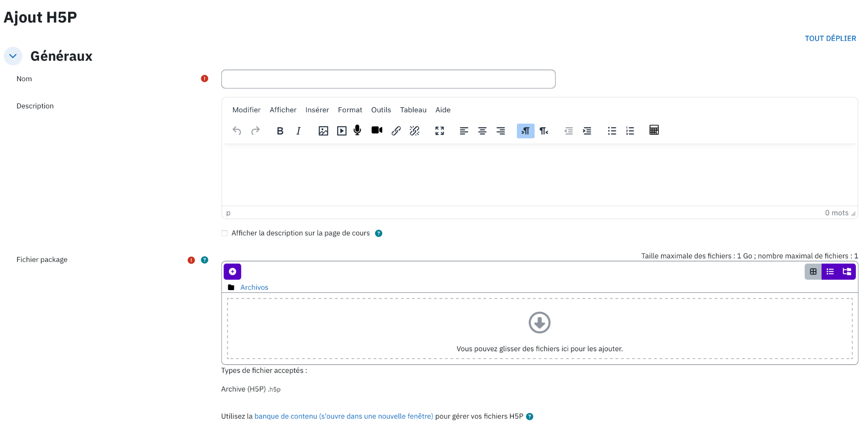Increase indent of the paragraph
Screen dimensions: 868x428
(587, 131)
